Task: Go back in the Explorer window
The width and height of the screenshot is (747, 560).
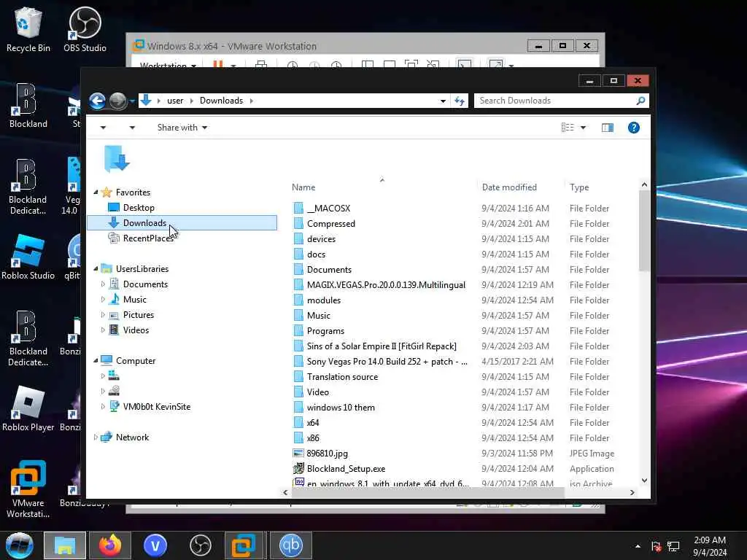Action: tap(97, 101)
